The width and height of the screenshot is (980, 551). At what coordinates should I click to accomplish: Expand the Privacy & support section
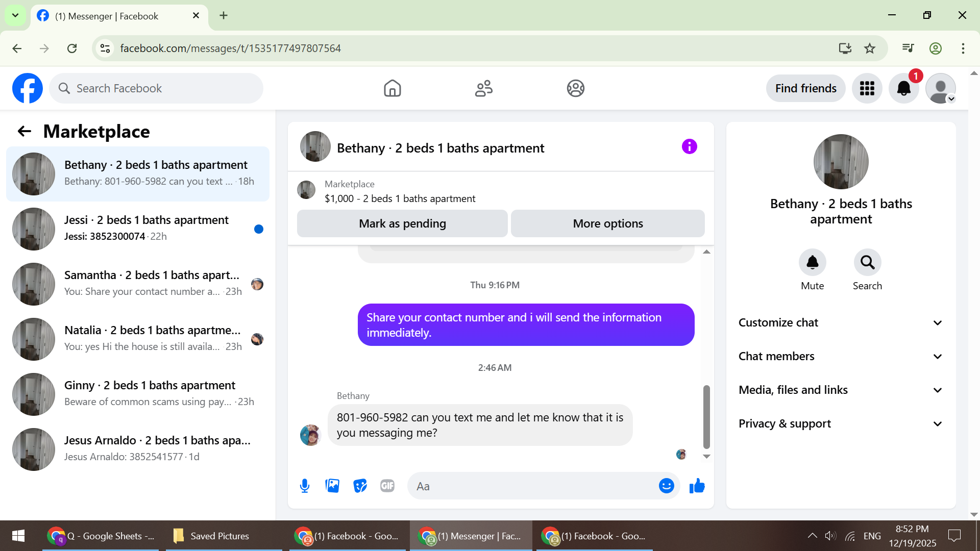[841, 423]
